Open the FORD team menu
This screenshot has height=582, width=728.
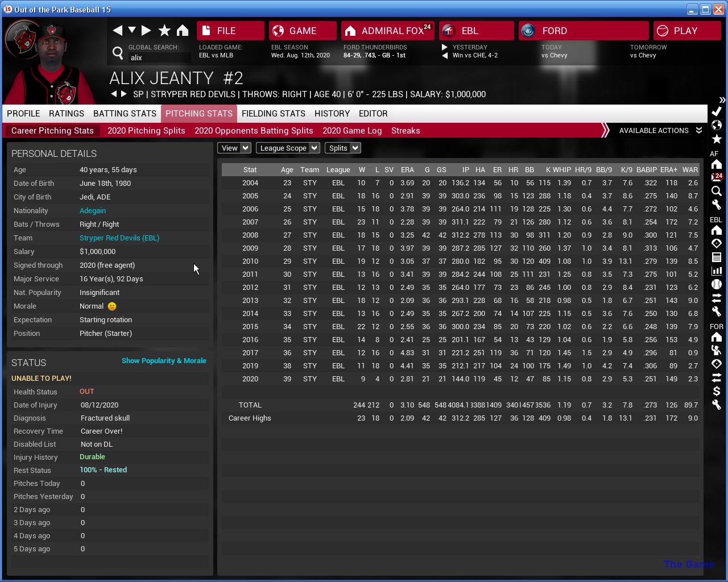[x=584, y=31]
